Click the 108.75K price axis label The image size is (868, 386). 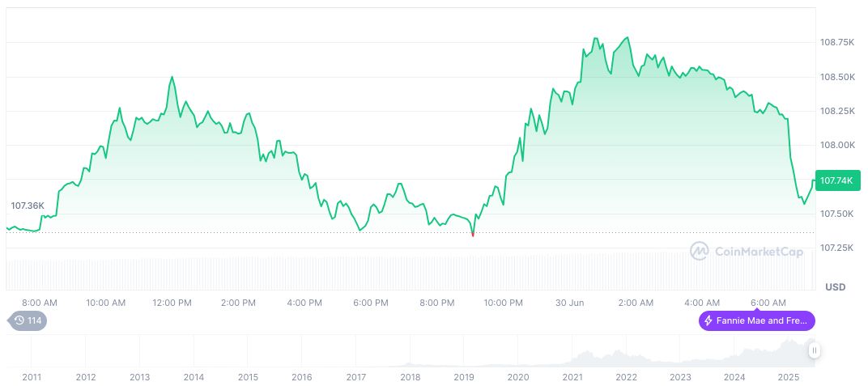837,42
